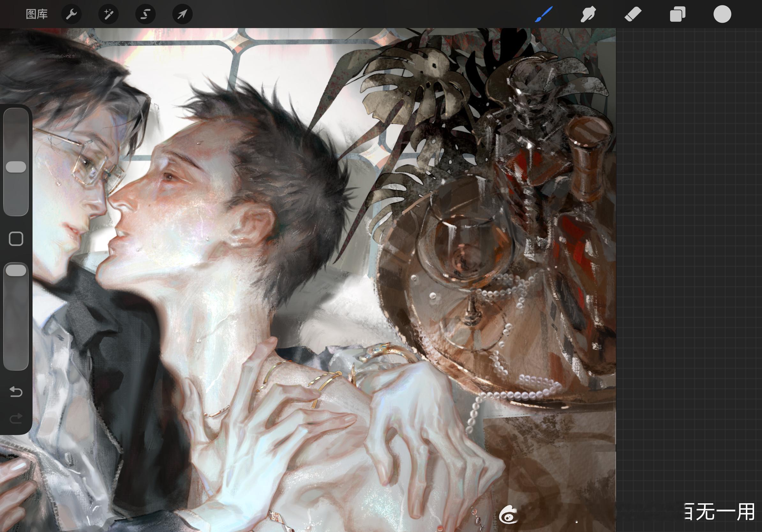Open the Layers panel
Viewport: 762px width, 532px height.
coord(677,14)
